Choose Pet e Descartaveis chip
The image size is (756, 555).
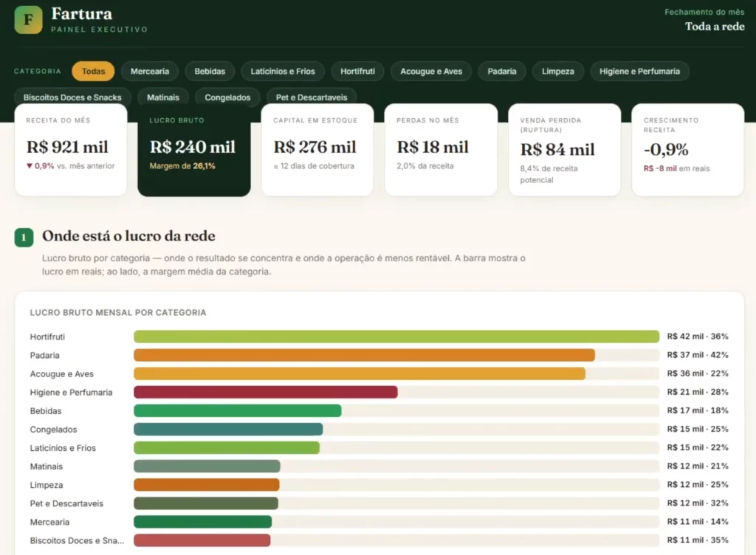click(x=312, y=97)
